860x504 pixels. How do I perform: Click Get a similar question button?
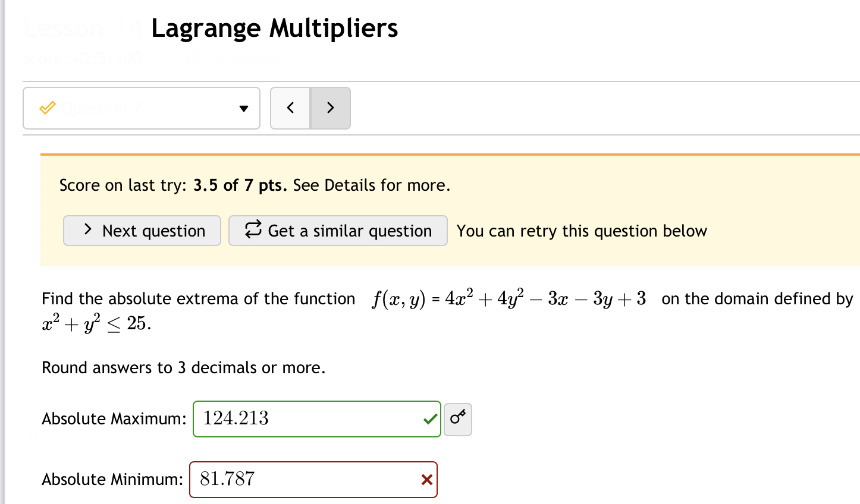click(338, 231)
